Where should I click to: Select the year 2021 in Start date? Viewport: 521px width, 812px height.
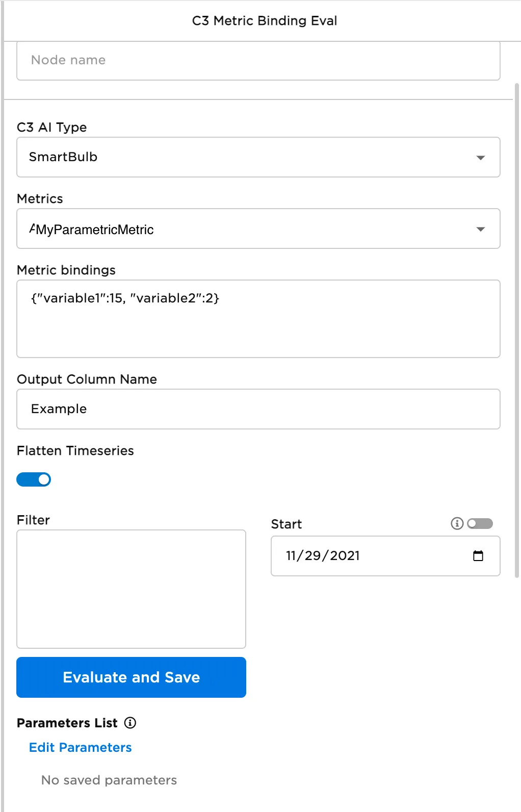(x=345, y=556)
